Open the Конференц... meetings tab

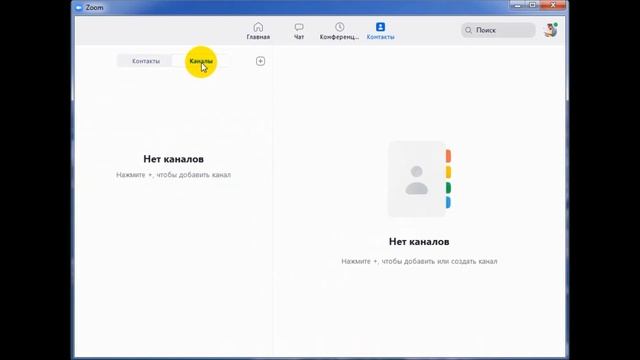(x=339, y=31)
